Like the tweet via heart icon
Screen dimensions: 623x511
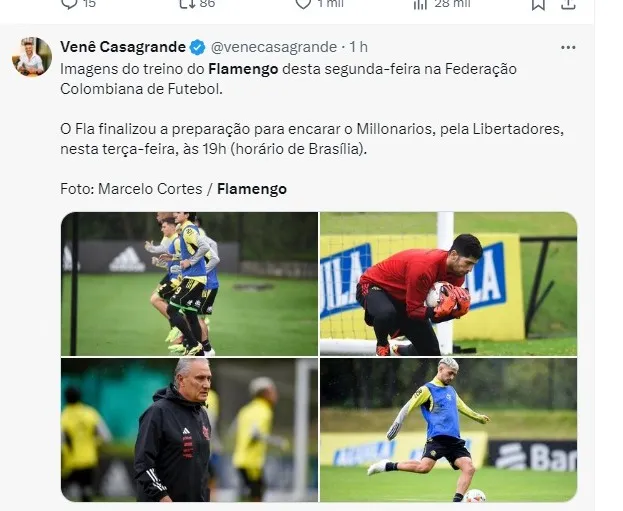(303, 4)
